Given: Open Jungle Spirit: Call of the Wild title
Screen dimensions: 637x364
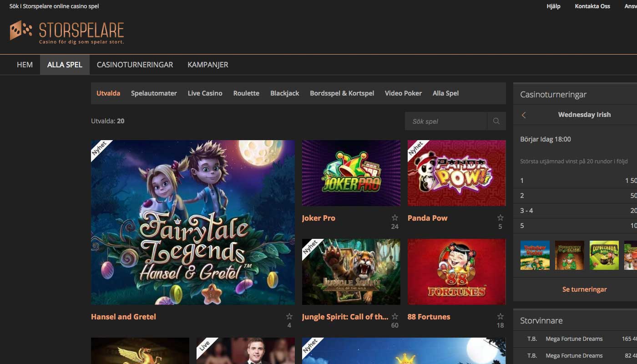Looking at the screenshot, I should (345, 317).
